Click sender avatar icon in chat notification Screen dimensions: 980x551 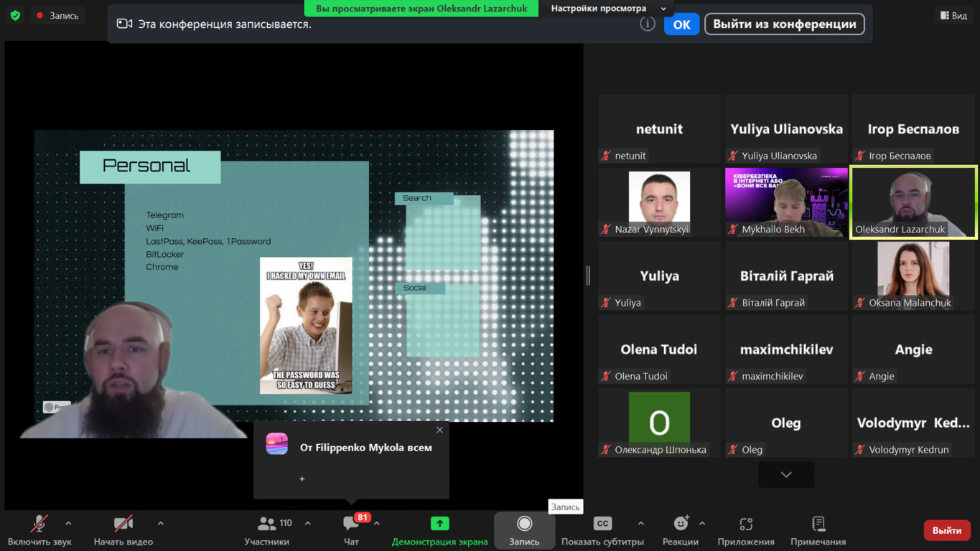[x=277, y=444]
